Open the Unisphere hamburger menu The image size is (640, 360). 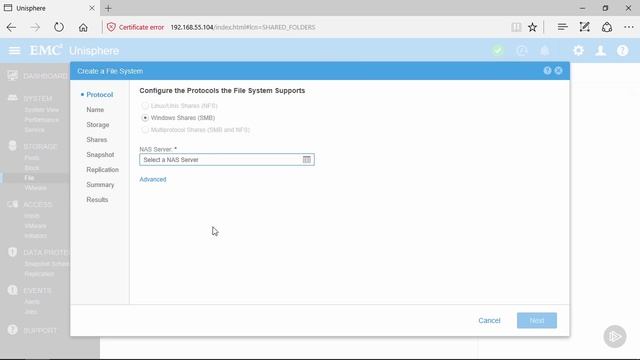pos(14,51)
